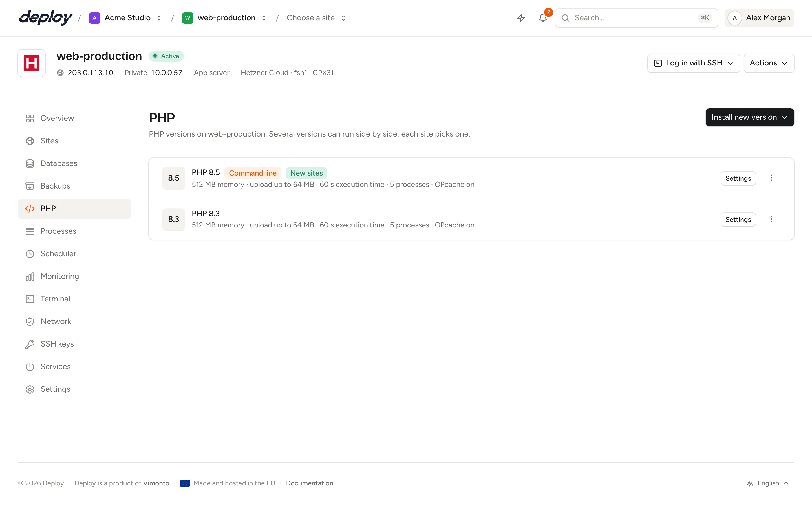The height and width of the screenshot is (508, 812).
Task: Open the Network page
Action: coord(74,321)
